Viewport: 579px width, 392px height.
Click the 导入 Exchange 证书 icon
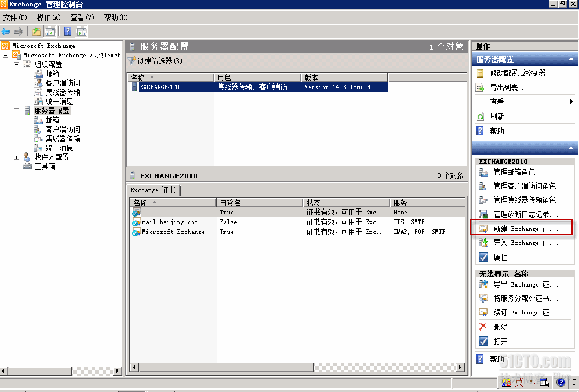coord(483,243)
